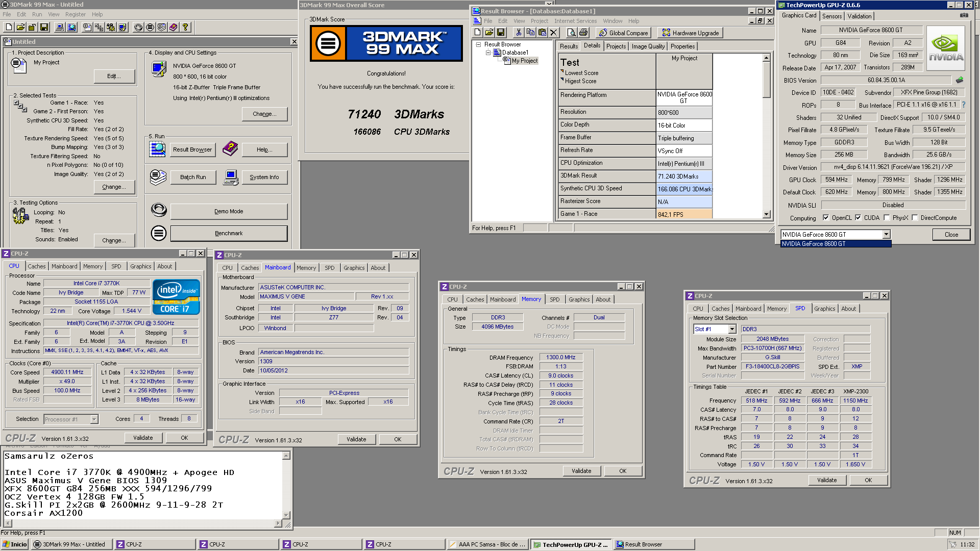Click Save icon in Result Browser toolbar
Viewport: 980px width, 551px height.
tap(501, 33)
